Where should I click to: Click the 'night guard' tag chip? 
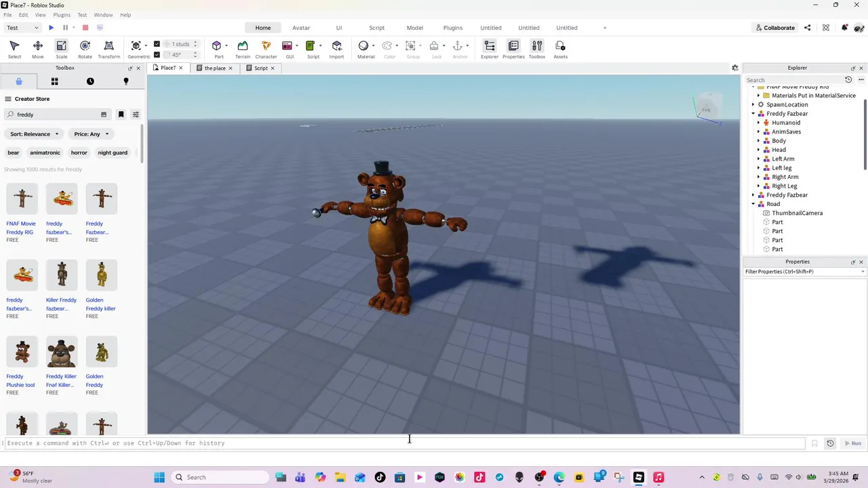tap(113, 152)
